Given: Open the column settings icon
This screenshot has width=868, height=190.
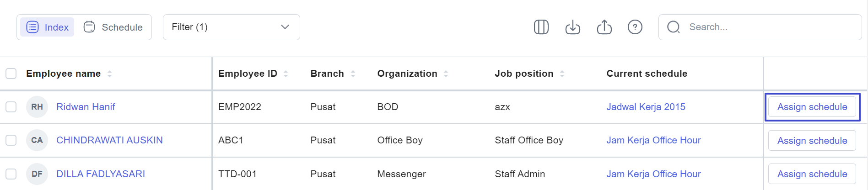Looking at the screenshot, I should click(x=541, y=27).
